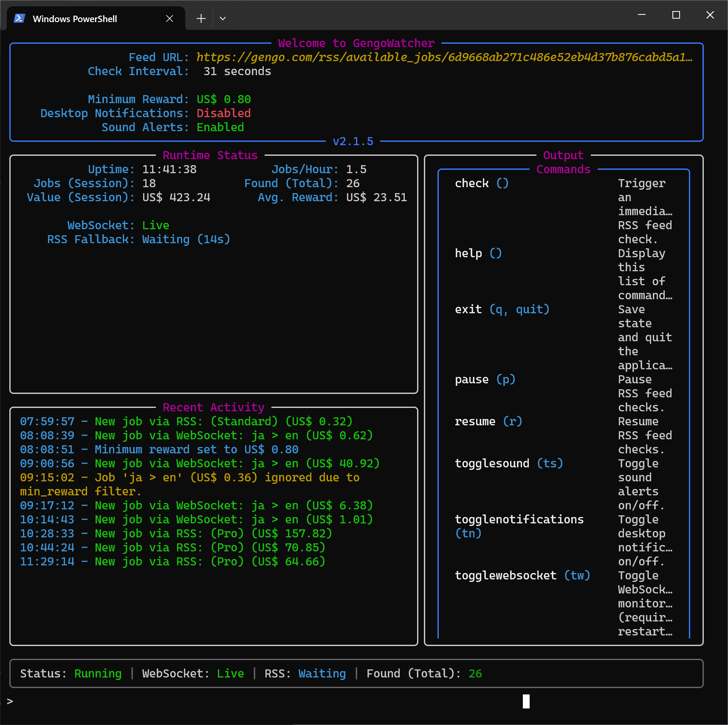This screenshot has height=725, width=728.
Task: Open a new terminal tab with plus button
Action: [200, 18]
